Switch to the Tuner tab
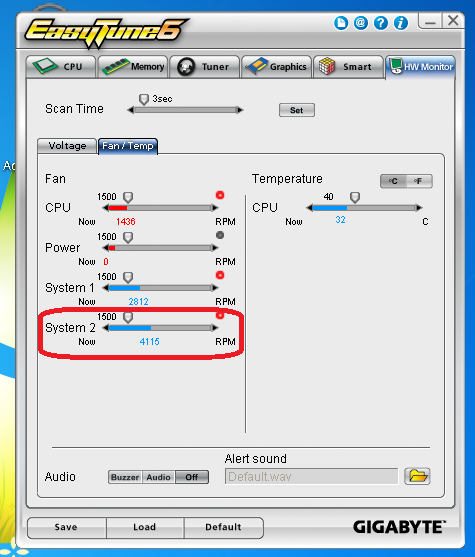This screenshot has height=557, width=475. [204, 67]
